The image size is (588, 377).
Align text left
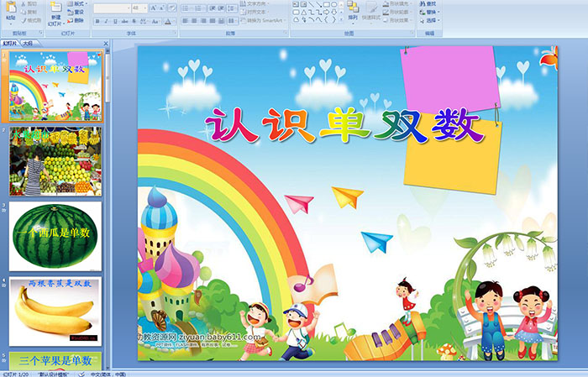click(186, 21)
